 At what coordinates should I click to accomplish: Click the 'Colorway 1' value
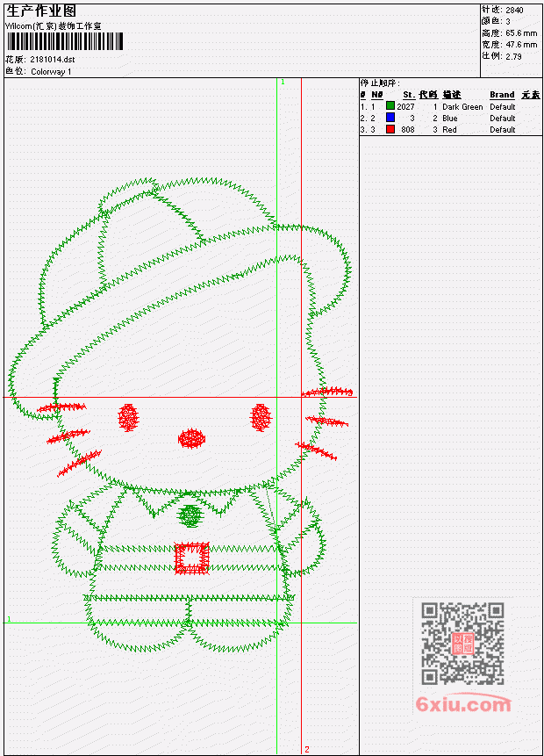[51, 72]
